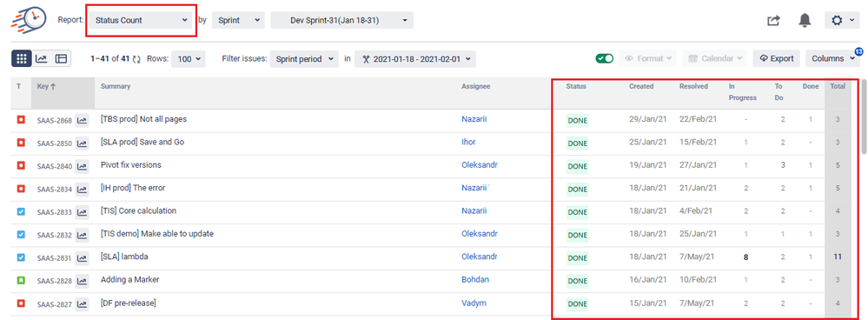Switch to grid table view
Screen dimensions: 868x320
22,58
